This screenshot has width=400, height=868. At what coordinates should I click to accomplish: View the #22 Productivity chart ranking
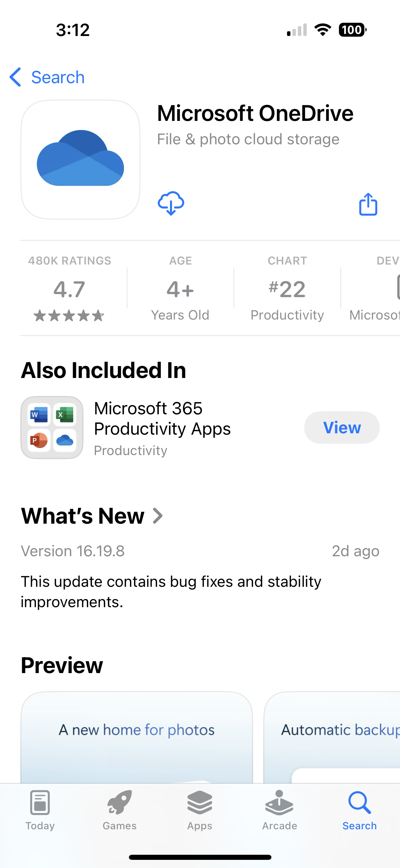287,289
